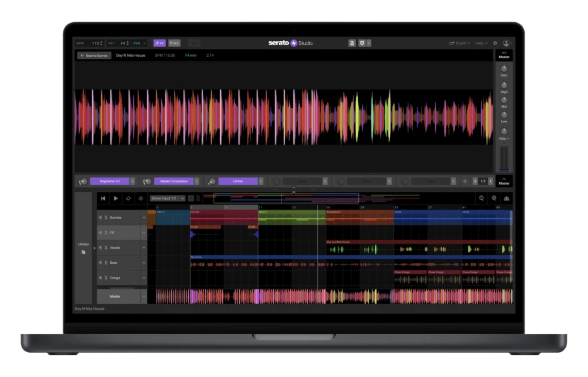Click Back to Scenes button
Screen dimensions: 588x377
[x=94, y=56]
